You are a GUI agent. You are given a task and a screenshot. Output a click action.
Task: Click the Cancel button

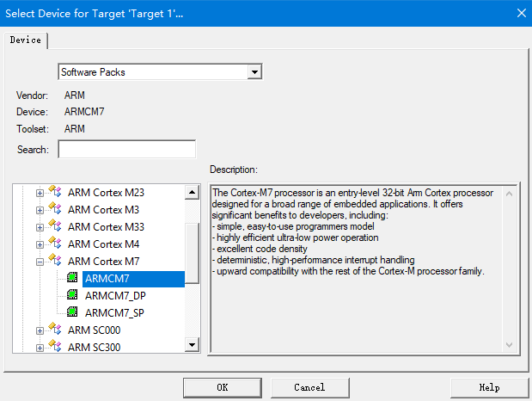pyautogui.click(x=309, y=387)
